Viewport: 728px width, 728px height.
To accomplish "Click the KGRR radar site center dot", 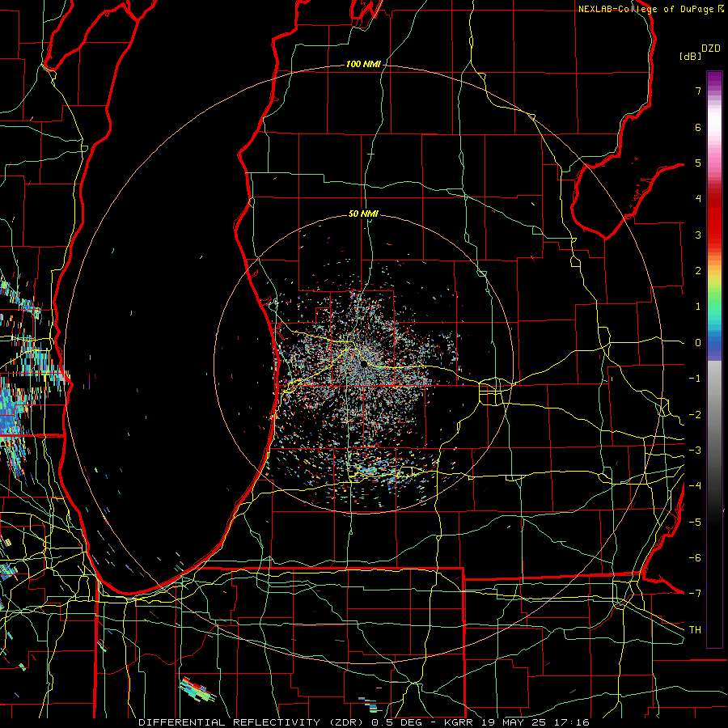I will (x=364, y=365).
